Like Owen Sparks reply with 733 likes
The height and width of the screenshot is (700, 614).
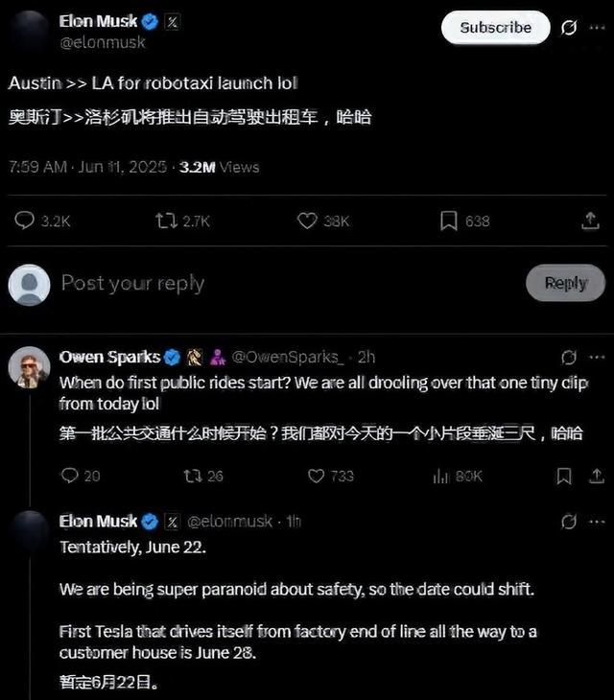coord(317,476)
